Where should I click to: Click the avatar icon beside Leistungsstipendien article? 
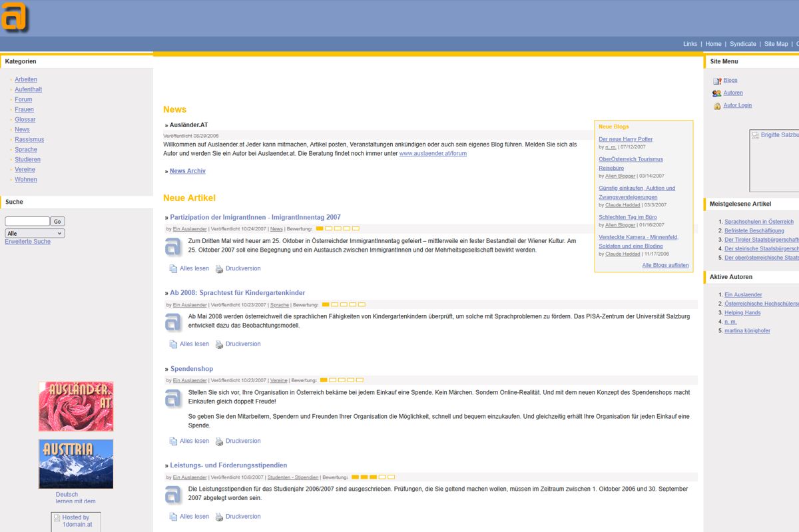(x=173, y=495)
